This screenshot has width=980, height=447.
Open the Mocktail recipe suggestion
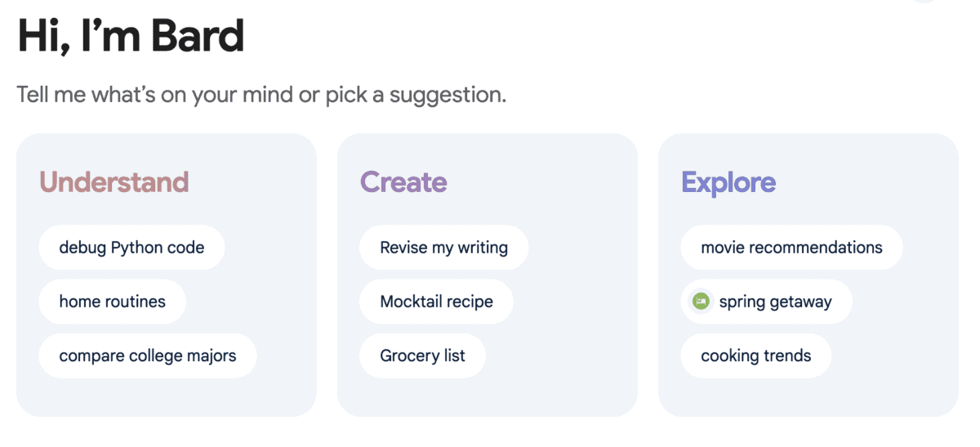tap(436, 302)
